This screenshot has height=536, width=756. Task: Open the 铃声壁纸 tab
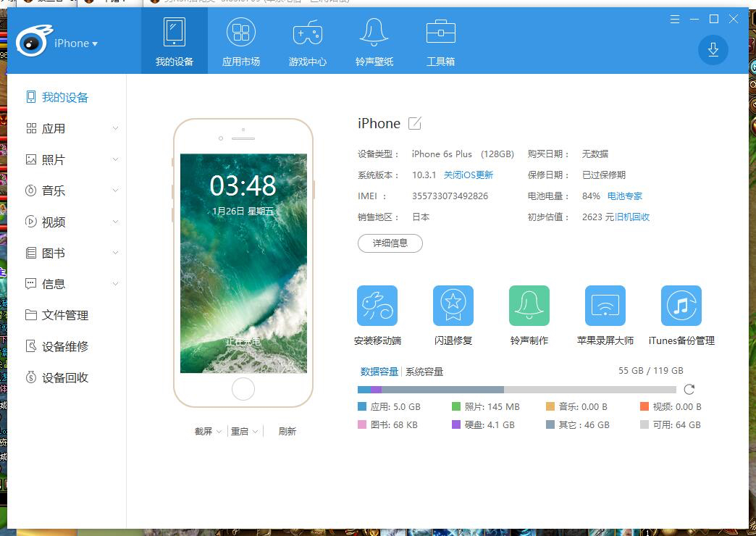click(x=374, y=41)
